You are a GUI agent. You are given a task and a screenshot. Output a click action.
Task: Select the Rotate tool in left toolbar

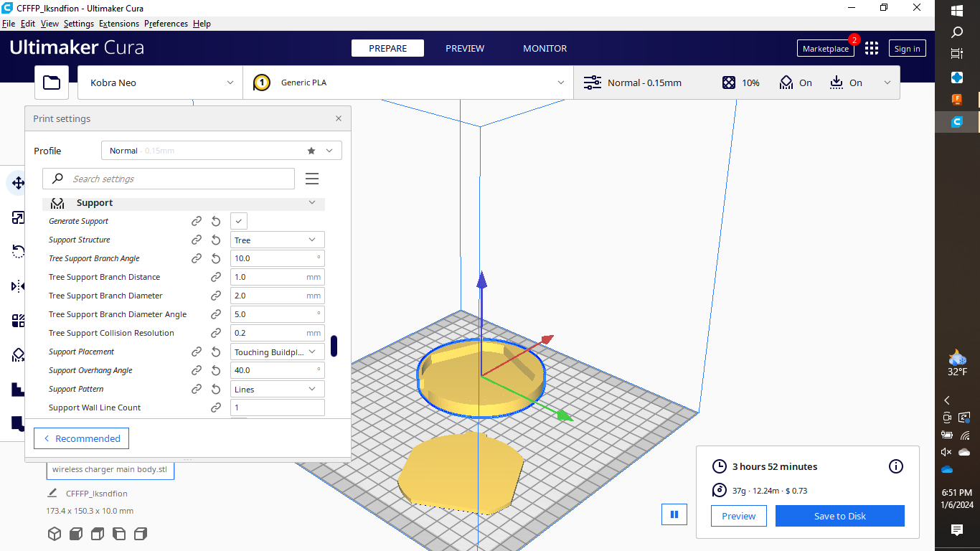pos(17,252)
